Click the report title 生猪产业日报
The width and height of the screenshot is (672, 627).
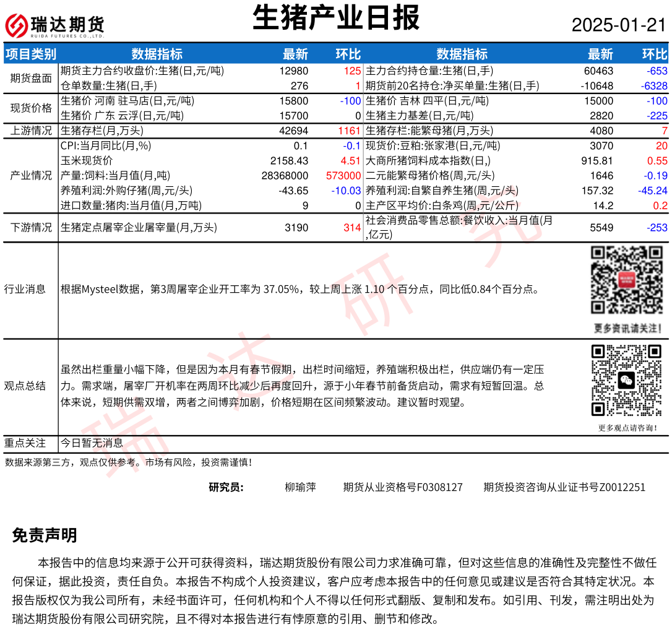[336, 18]
